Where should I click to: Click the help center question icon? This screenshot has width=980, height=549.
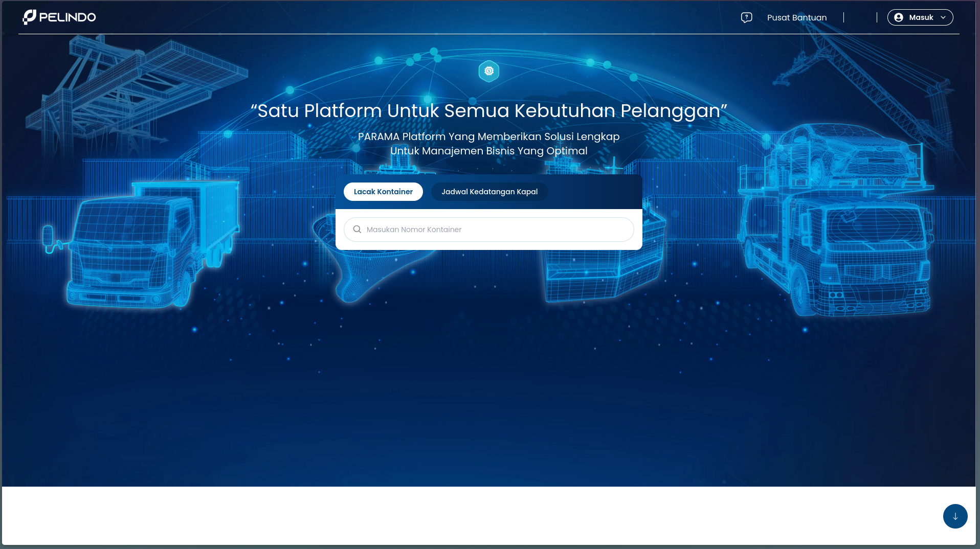pos(746,18)
